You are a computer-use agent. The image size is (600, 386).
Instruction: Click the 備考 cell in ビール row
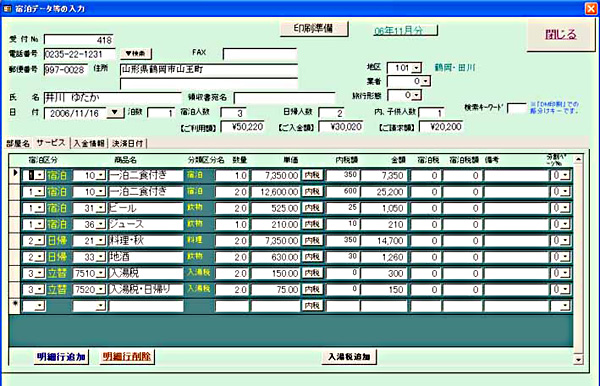click(517, 208)
